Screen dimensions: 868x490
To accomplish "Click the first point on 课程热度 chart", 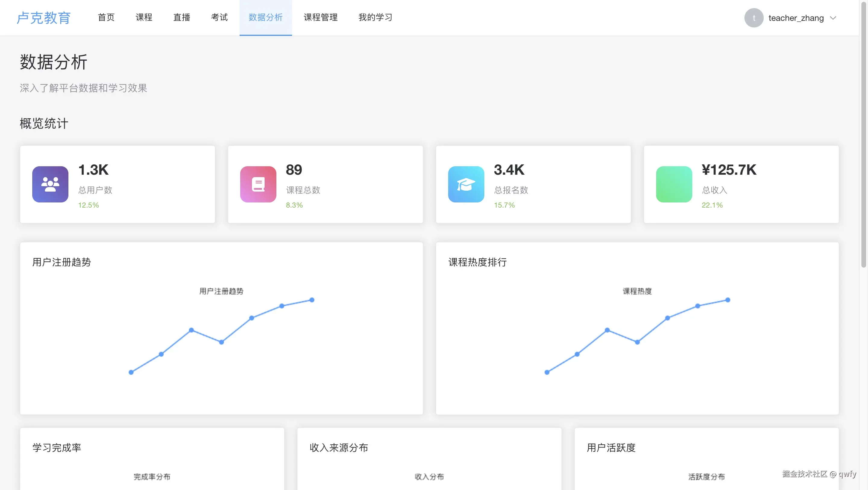I will (x=547, y=372).
